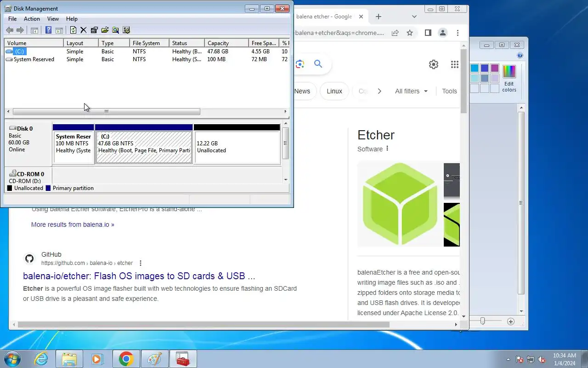
Task: Open Google quick settings gear icon
Action: 434,64
